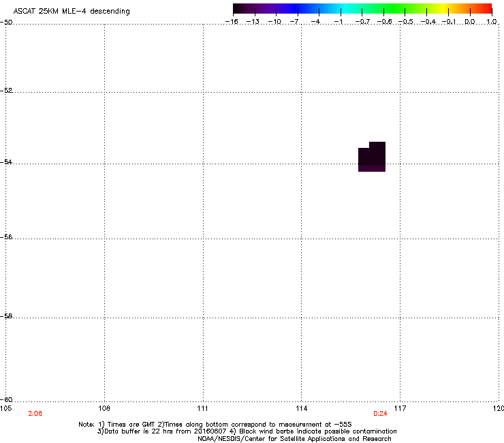The image size is (504, 443).
Task: Click the "ASCAT 25KM MLE-4 descending" title
Action: [x=72, y=11]
